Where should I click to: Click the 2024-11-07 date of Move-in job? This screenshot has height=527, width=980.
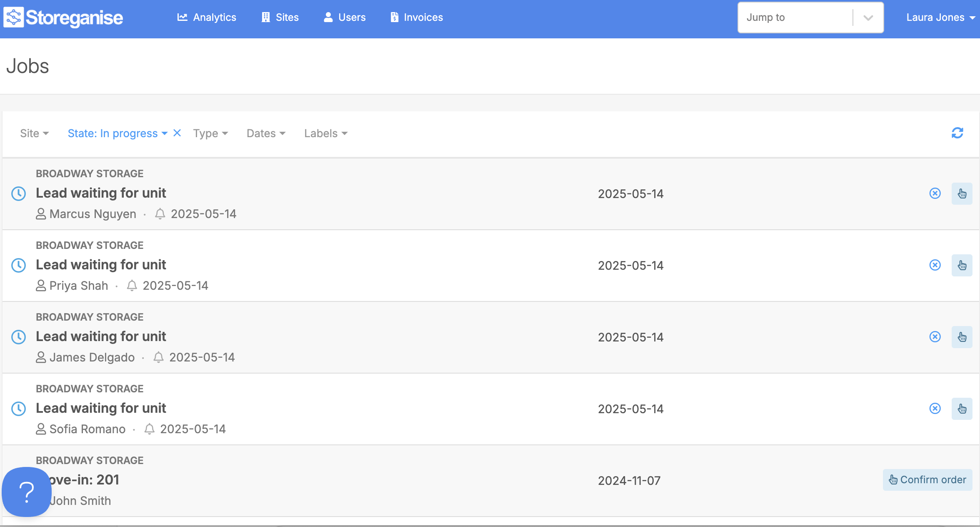(629, 481)
